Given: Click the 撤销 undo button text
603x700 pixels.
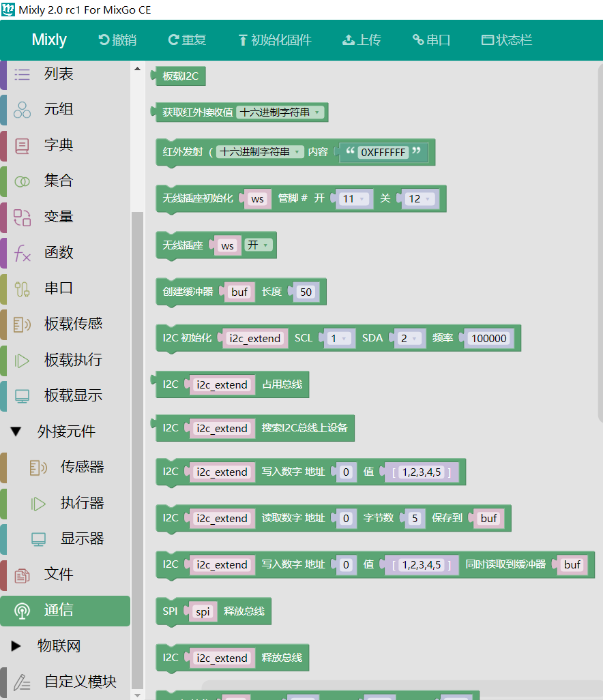Looking at the screenshot, I should pos(124,40).
